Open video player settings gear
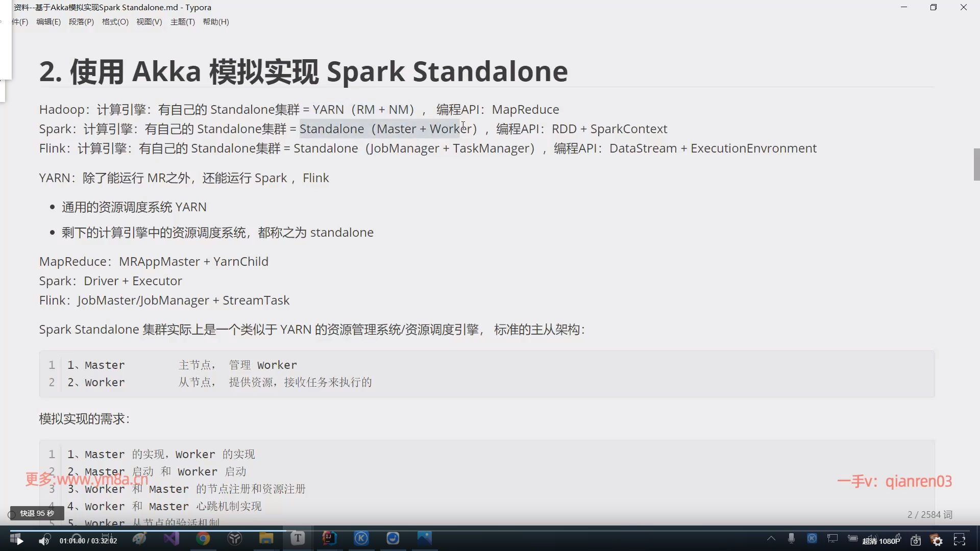Viewport: 980px width, 551px height. click(937, 540)
